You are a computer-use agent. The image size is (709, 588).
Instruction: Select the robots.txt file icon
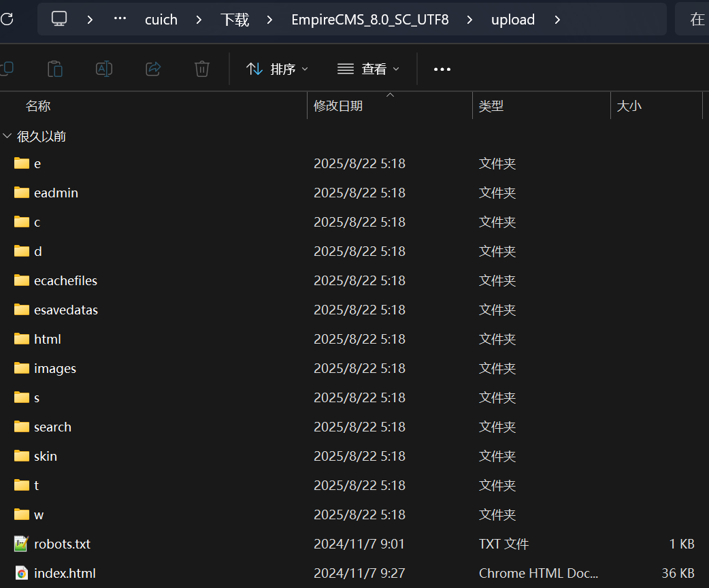[22, 544]
